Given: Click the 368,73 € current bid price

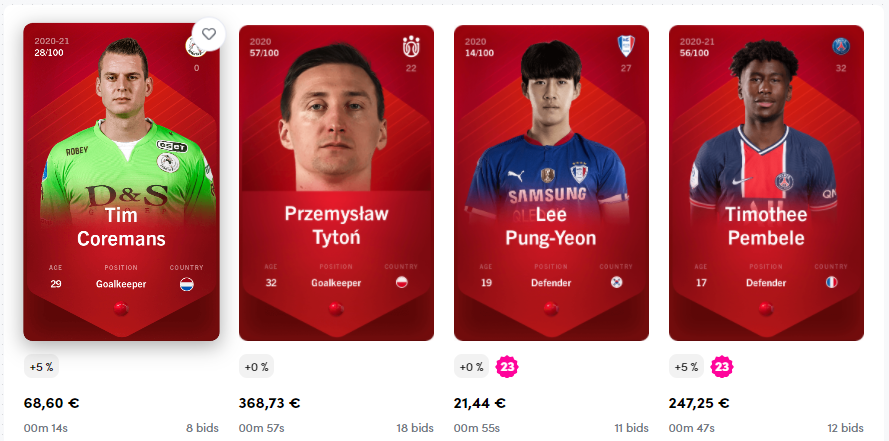Looking at the screenshot, I should pyautogui.click(x=269, y=404).
